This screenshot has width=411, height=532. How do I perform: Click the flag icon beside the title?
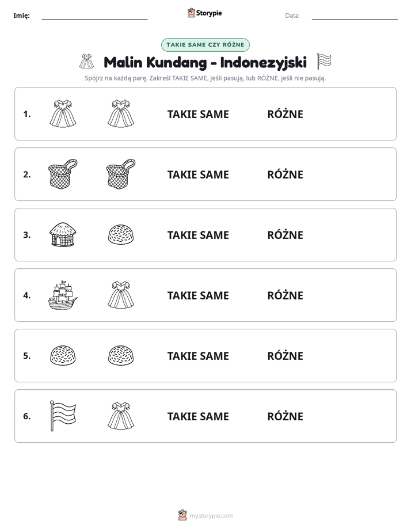pyautogui.click(x=324, y=62)
